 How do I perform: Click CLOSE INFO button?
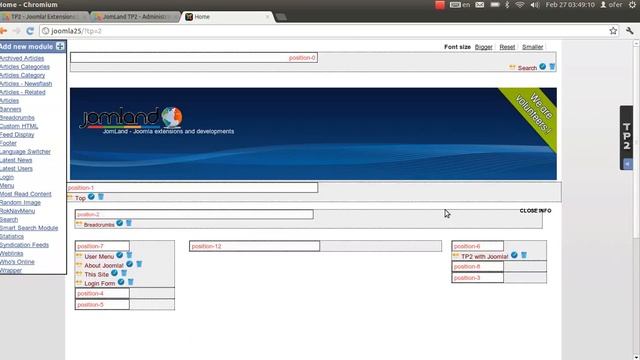(536, 211)
